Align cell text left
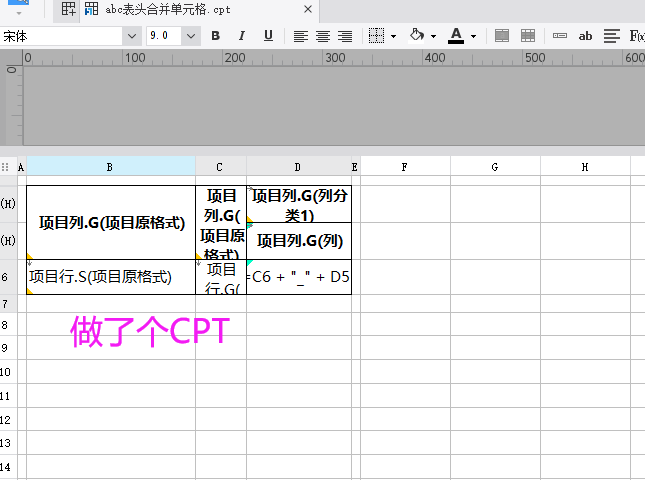645x480 pixels. pos(301,36)
